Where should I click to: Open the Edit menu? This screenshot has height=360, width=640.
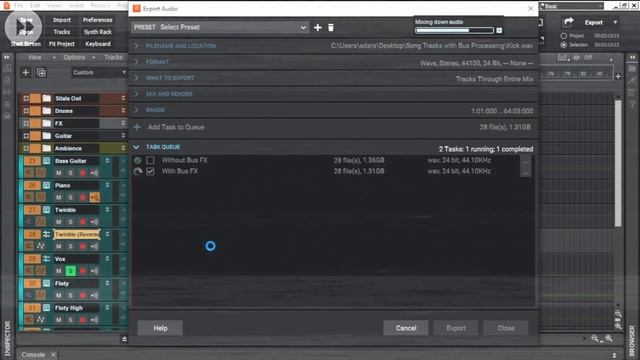click(36, 6)
